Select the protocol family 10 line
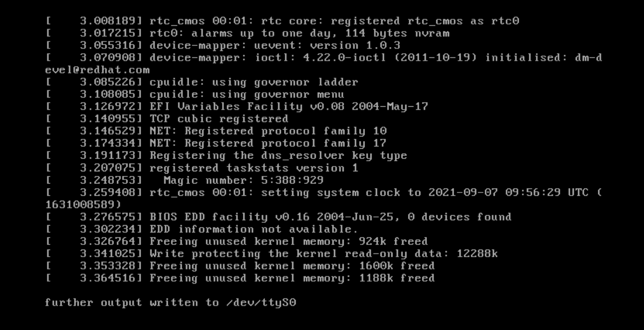 [216, 131]
